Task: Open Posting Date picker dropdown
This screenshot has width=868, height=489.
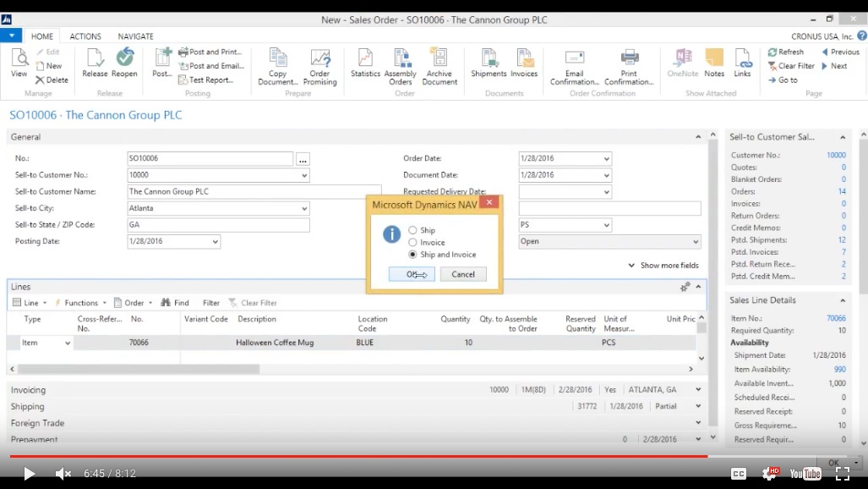Action: pyautogui.click(x=215, y=242)
